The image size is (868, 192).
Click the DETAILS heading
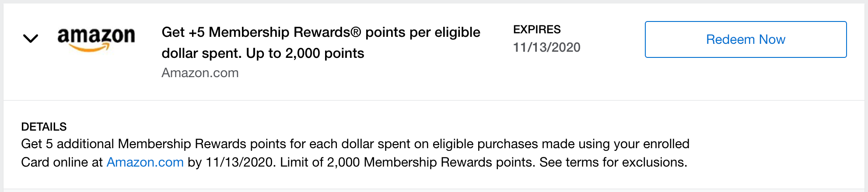tap(44, 127)
